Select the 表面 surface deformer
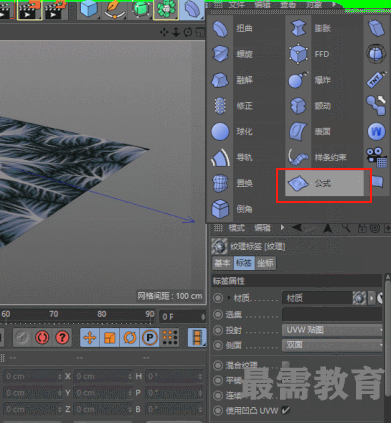Screen dimensions: 391x423 click(310, 131)
